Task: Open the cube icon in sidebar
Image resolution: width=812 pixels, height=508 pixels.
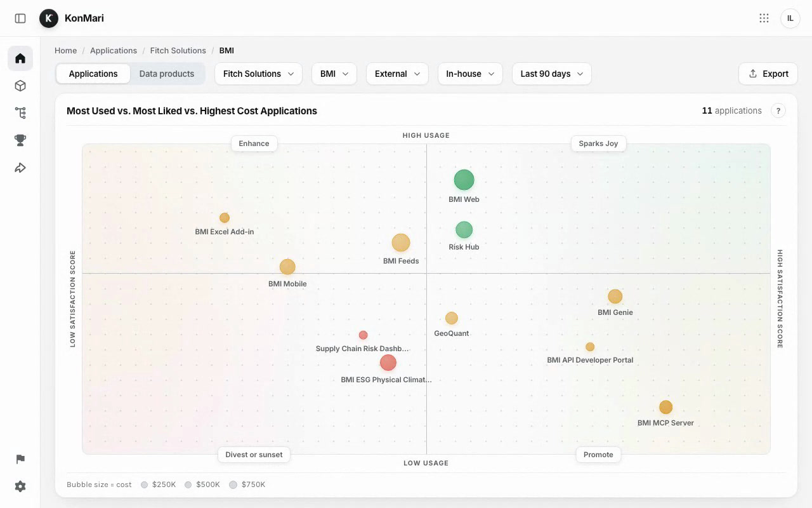Action: click(20, 86)
